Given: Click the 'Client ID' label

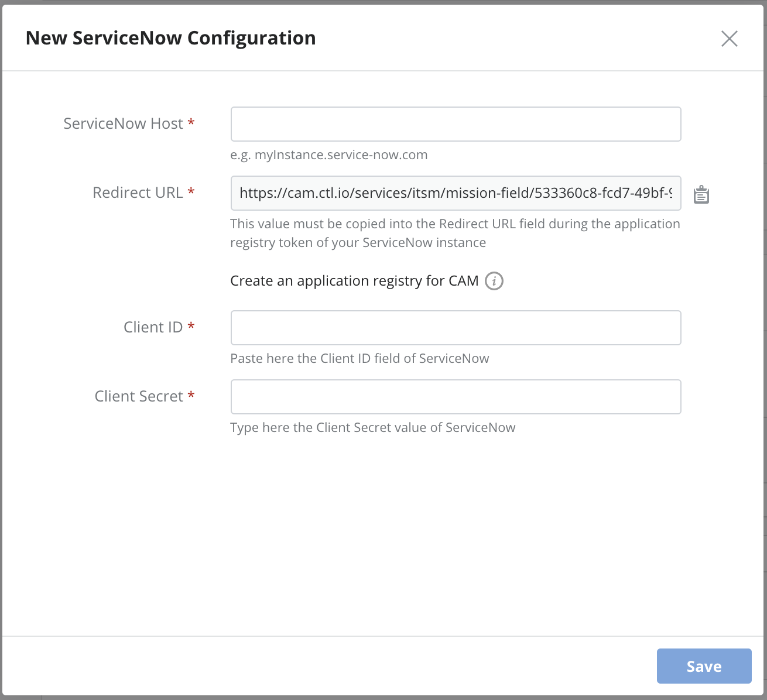Looking at the screenshot, I should (153, 327).
